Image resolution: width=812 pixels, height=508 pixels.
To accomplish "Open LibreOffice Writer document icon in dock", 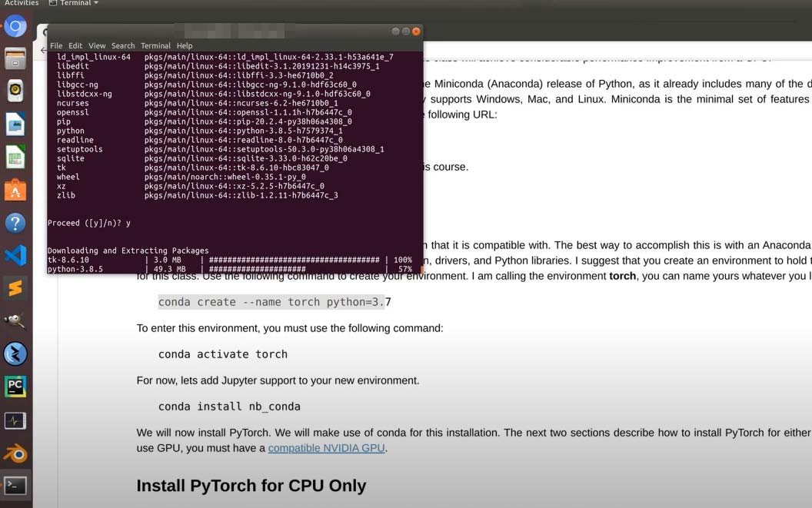I will pos(15,125).
